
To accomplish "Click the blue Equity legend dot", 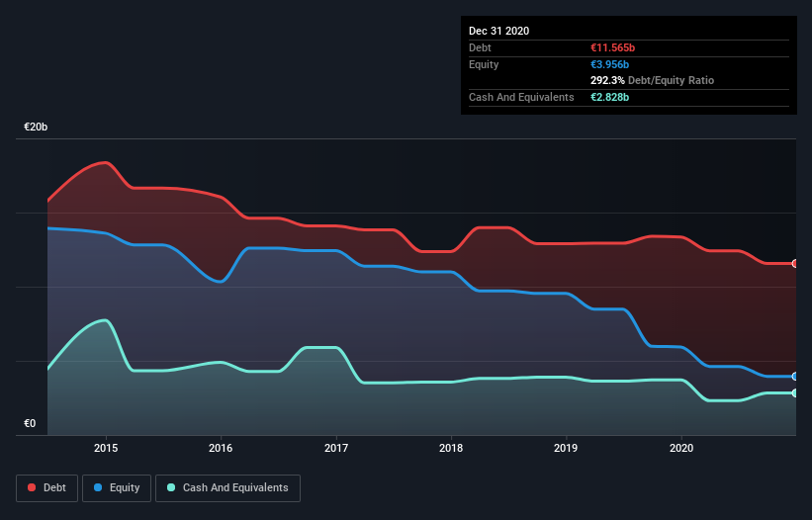I will coord(98,487).
